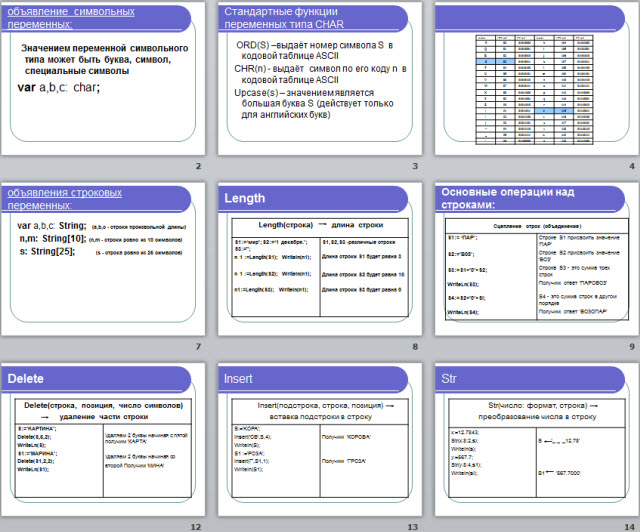This screenshot has width=640, height=532.
Task: Select the string variables declaration slide 7
Action: 102,262
